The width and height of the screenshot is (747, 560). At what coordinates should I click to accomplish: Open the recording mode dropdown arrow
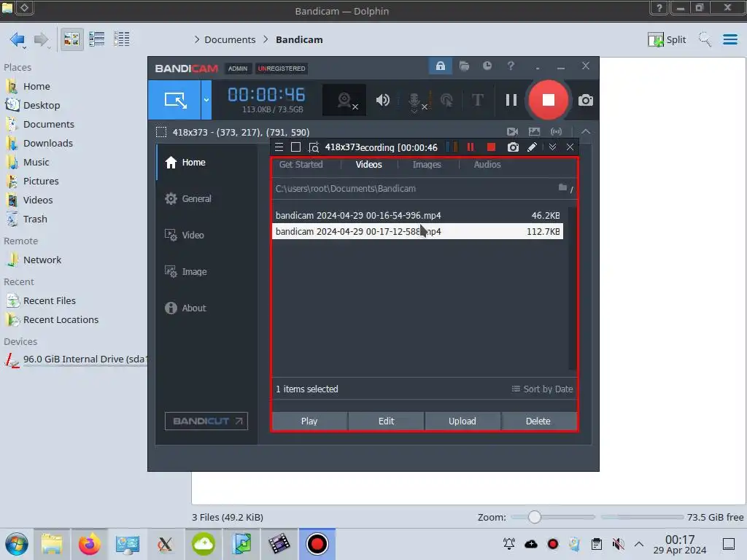[x=206, y=100]
